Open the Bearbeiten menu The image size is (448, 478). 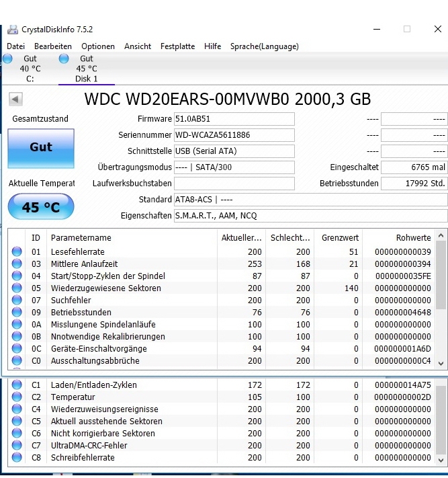click(x=53, y=46)
